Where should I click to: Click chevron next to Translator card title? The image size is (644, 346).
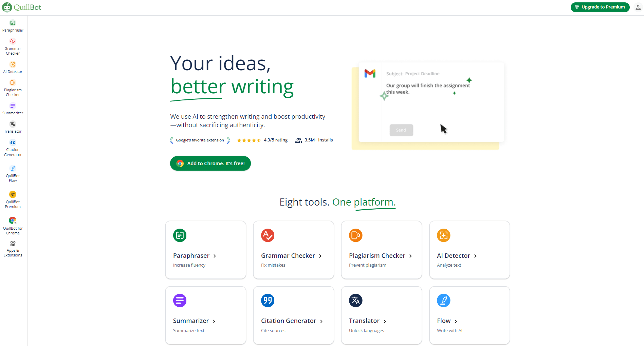click(x=385, y=321)
